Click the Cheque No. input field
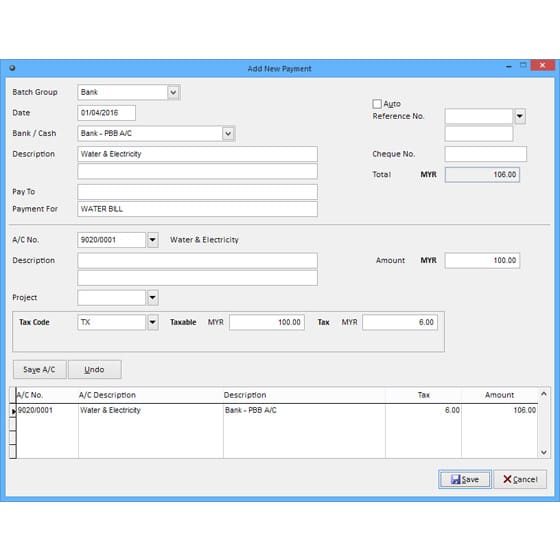Image resolution: width=560 pixels, height=560 pixels. click(485, 154)
